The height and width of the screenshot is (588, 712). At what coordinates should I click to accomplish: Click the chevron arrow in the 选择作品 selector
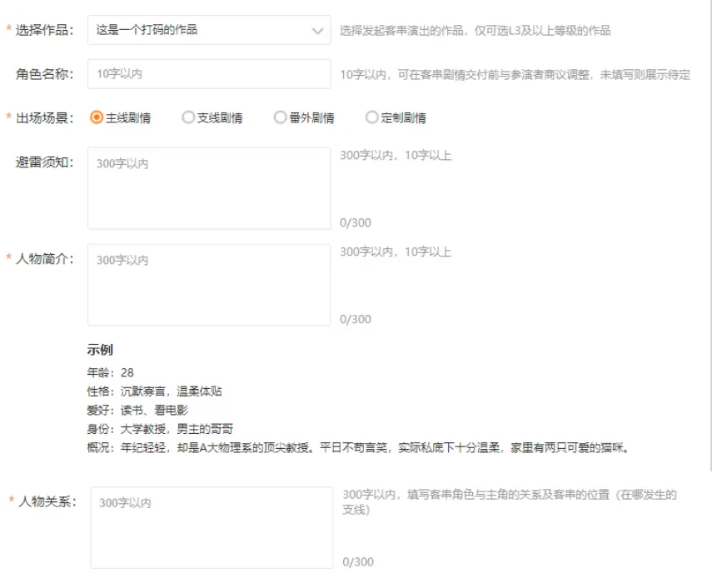[317, 31]
